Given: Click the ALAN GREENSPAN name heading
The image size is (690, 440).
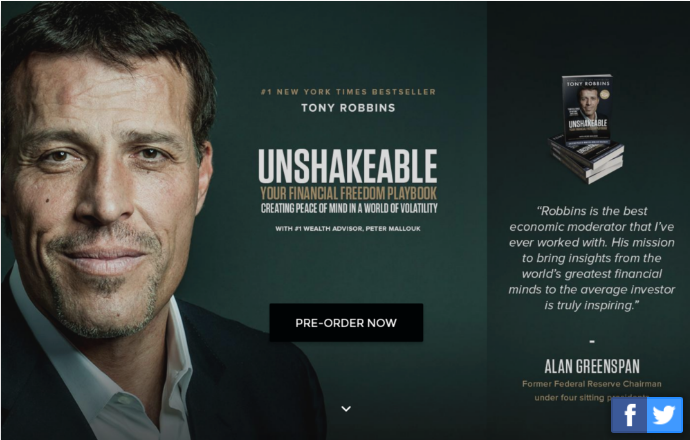Looking at the screenshot, I should pos(592,367).
